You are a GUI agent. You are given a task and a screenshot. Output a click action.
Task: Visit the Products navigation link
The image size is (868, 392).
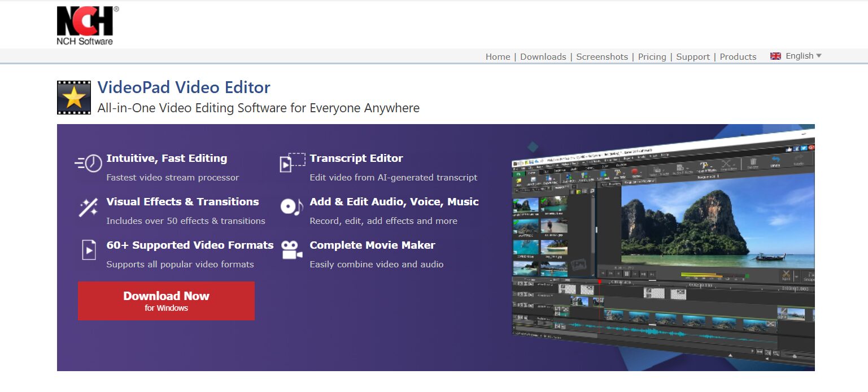(x=738, y=57)
